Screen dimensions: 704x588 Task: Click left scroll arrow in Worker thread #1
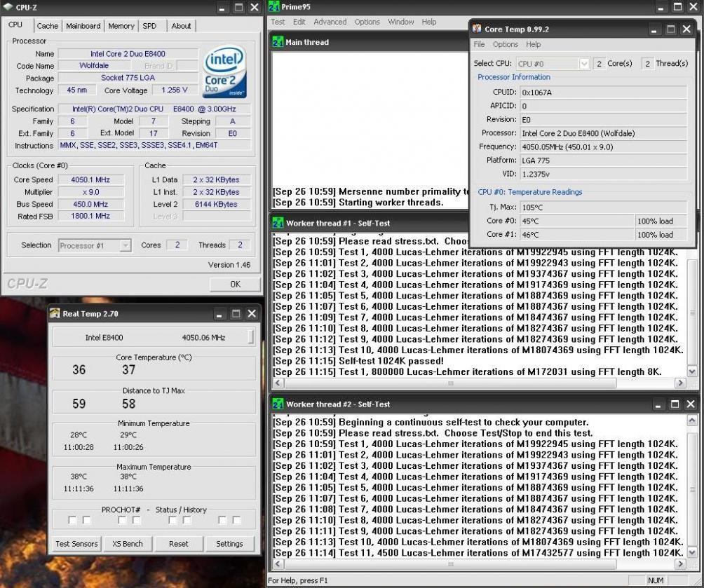click(278, 383)
